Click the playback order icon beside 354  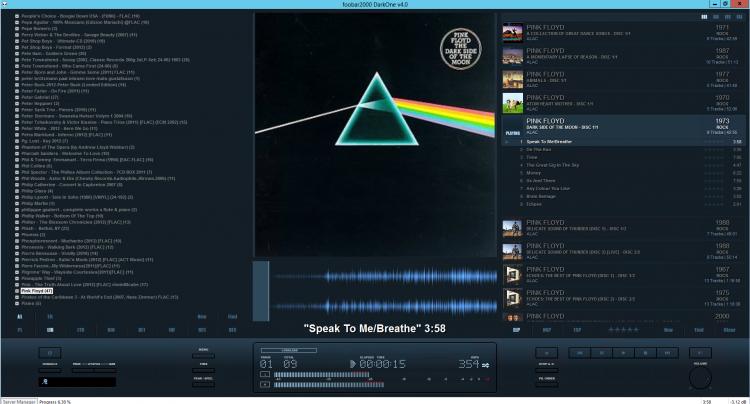coord(485,365)
